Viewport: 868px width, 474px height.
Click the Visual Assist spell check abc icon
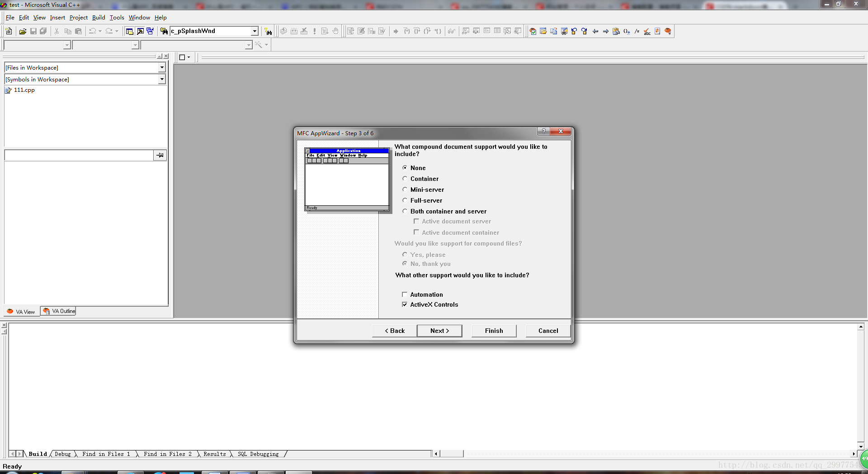click(x=647, y=31)
